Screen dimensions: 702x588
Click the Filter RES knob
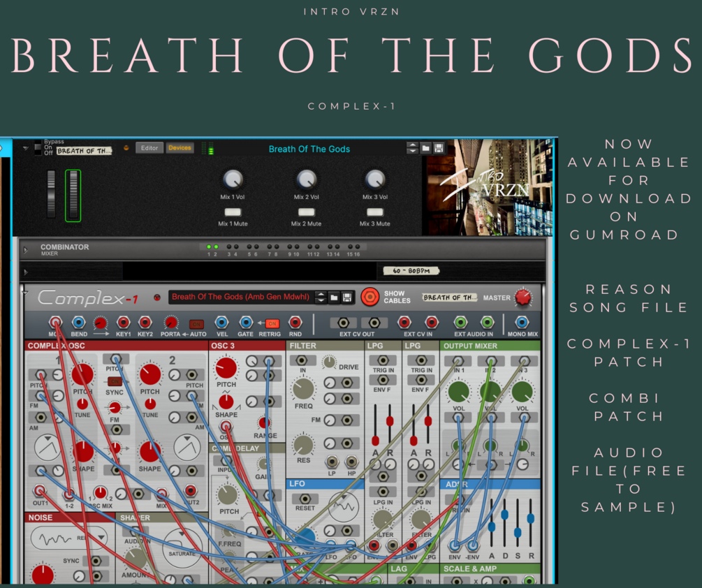click(x=303, y=445)
